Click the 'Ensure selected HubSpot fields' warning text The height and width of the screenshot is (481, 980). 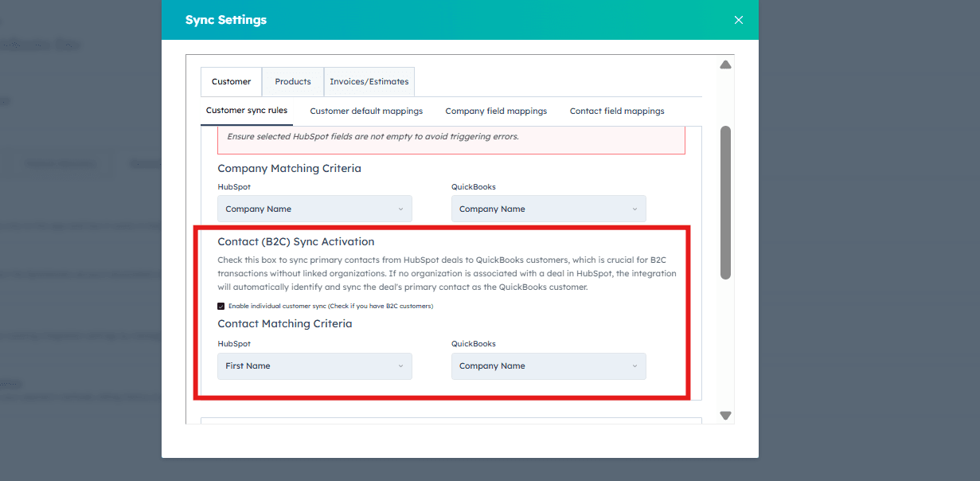pos(373,136)
